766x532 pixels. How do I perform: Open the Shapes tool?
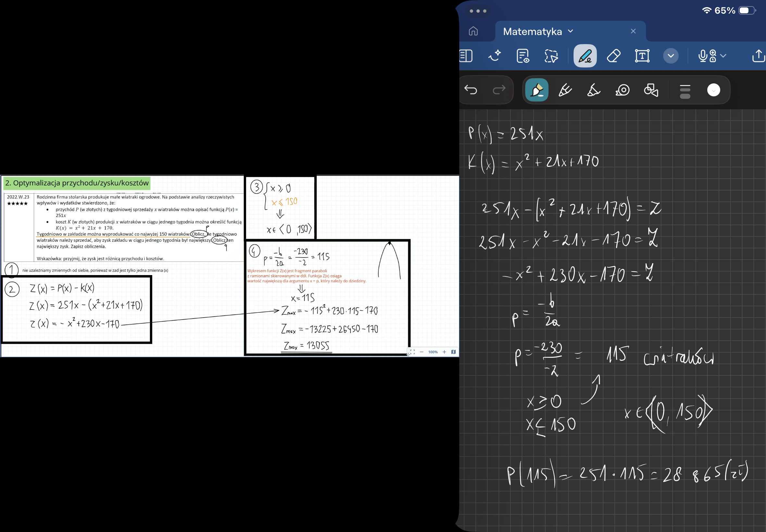(651, 90)
